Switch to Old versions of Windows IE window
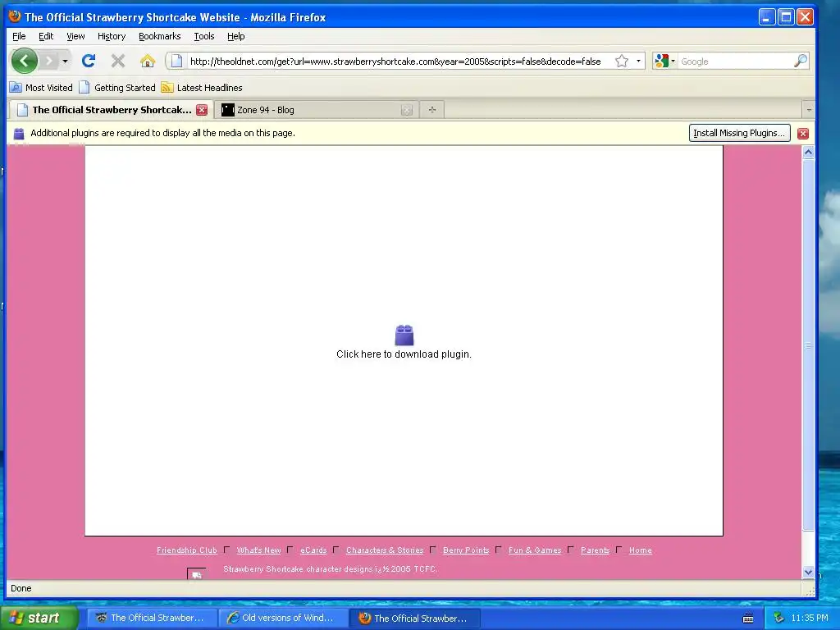 pyautogui.click(x=283, y=618)
